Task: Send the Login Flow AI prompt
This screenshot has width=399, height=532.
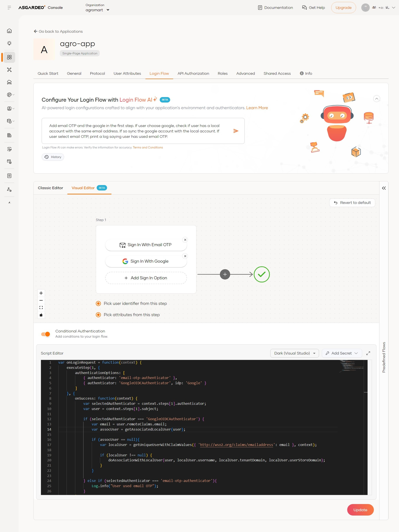Action: (236, 131)
